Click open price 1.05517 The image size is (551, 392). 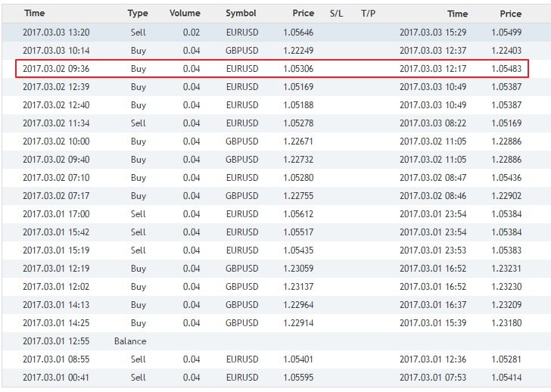pyautogui.click(x=298, y=232)
